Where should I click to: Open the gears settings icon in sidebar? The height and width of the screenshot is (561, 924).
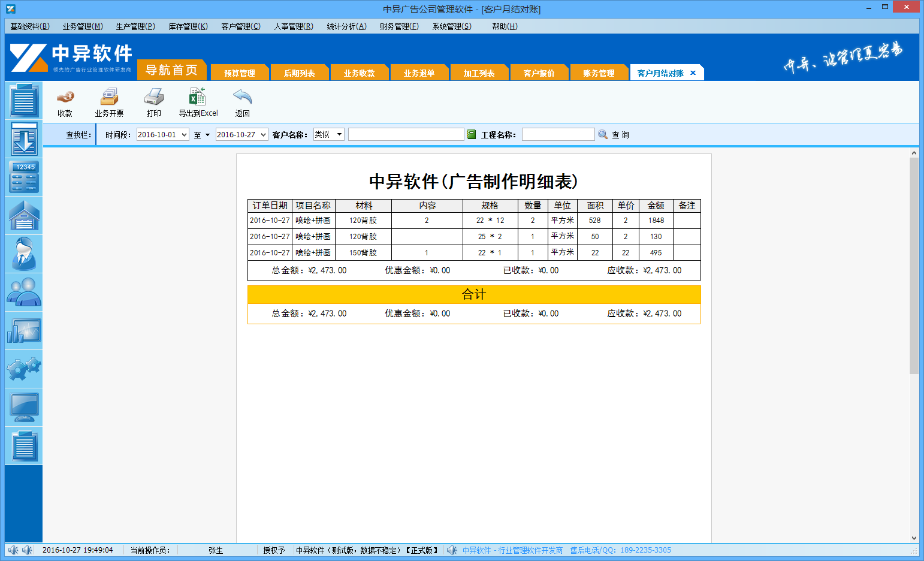pos(23,369)
